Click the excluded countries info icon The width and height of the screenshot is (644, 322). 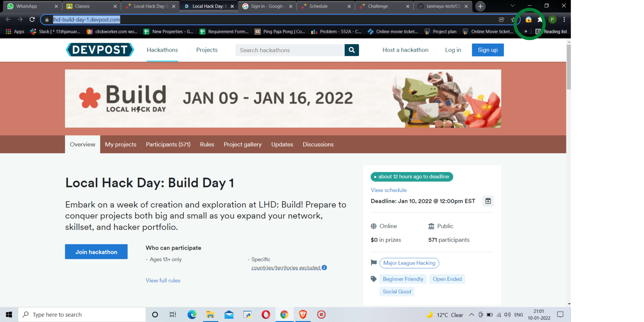click(x=324, y=267)
